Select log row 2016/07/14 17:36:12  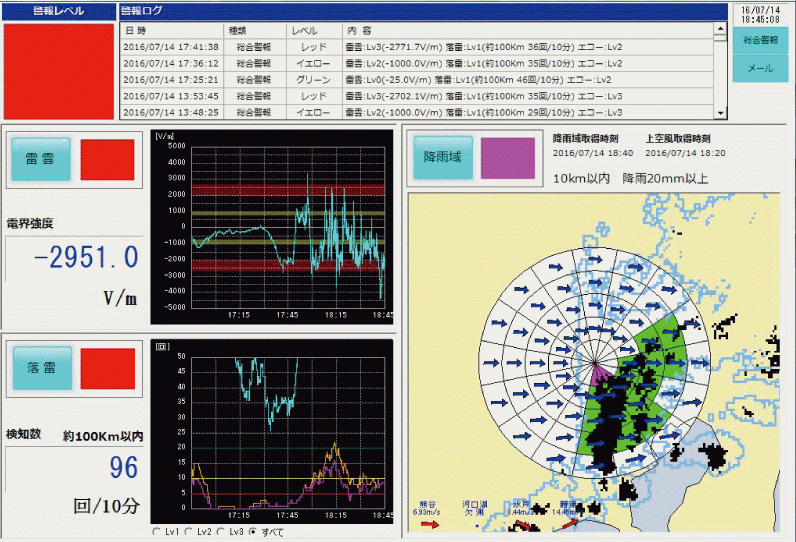coord(417,63)
